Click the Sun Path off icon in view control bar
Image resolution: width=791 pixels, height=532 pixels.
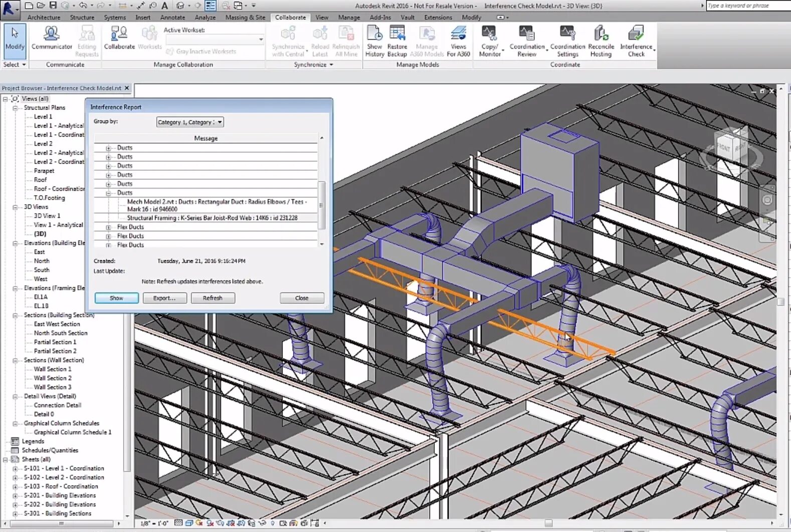pos(200,523)
